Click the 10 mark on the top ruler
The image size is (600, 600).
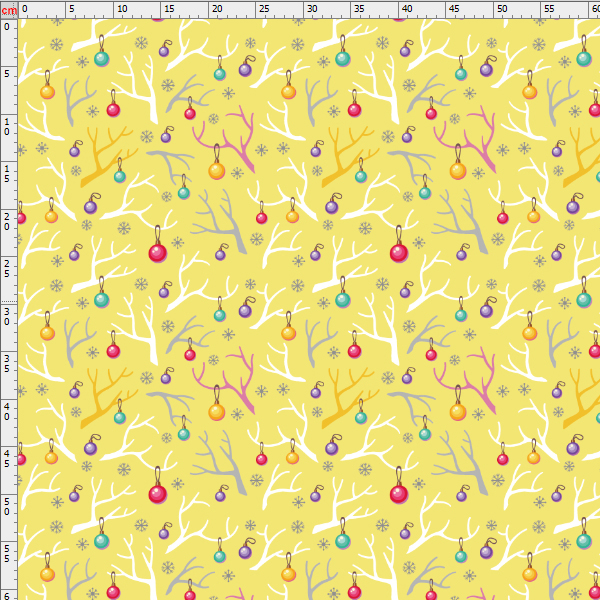(x=122, y=8)
